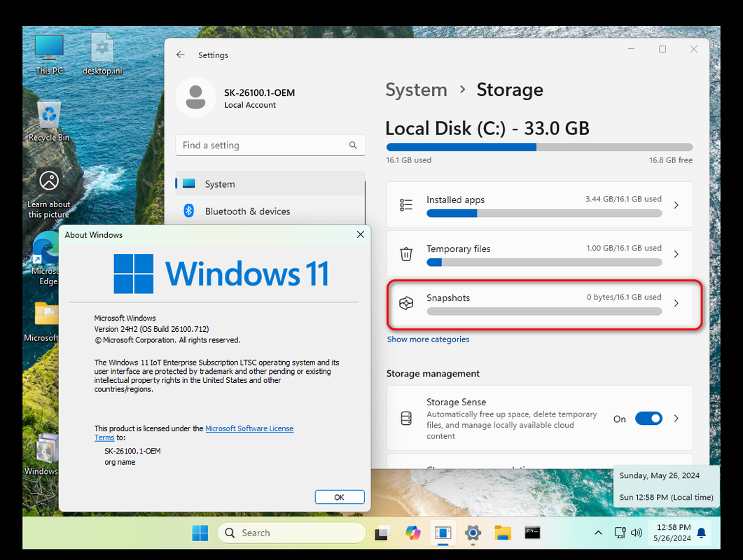Expand Installed apps chevron

coord(676,204)
